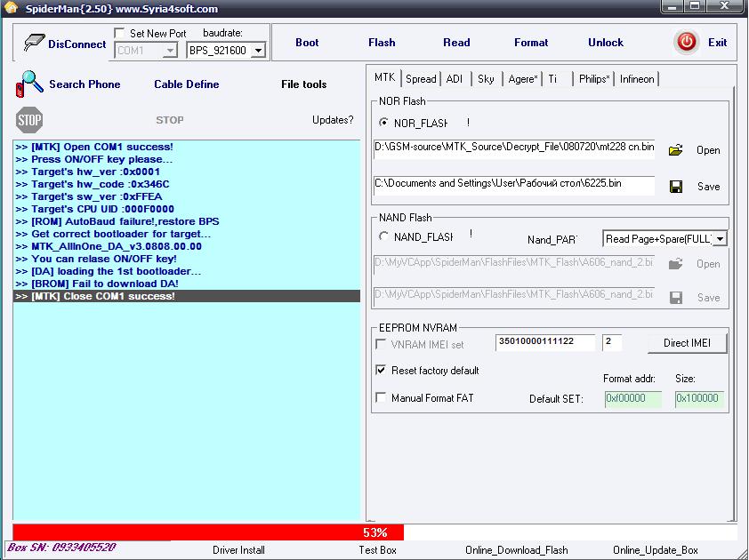Screen dimensions: 749x560
Task: Click the DisConnect cable icon
Action: [34, 43]
